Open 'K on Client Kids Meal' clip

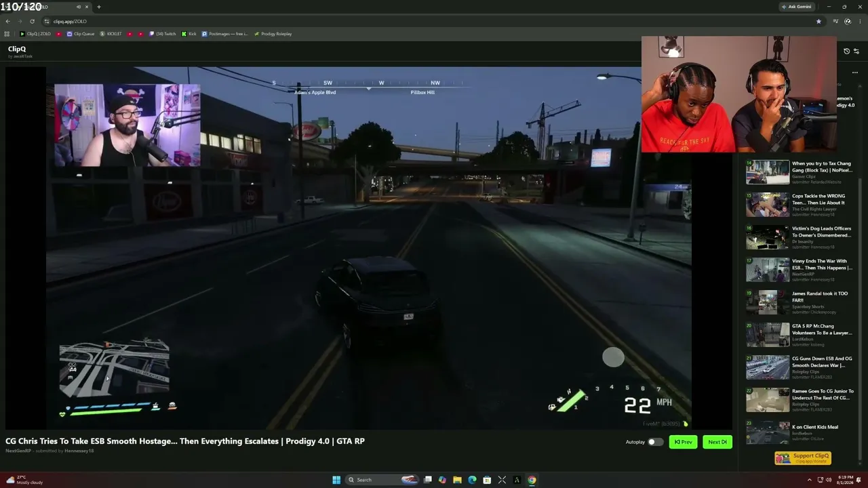click(x=815, y=427)
